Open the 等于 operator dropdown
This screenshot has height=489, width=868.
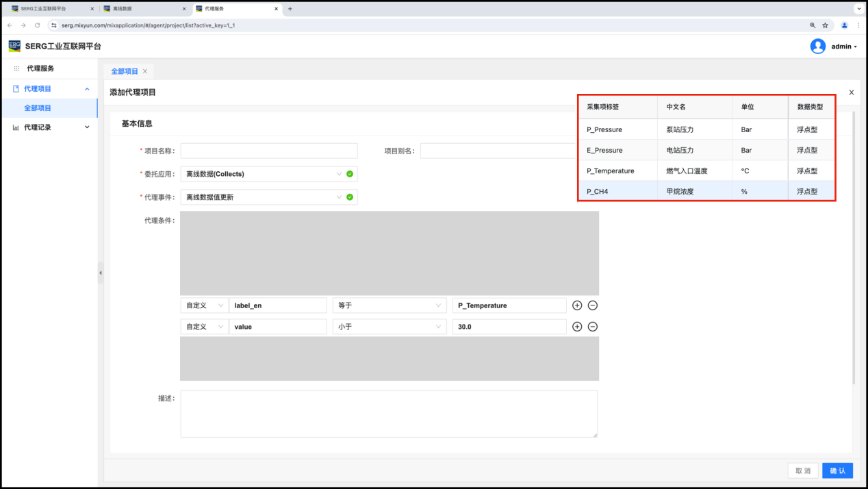click(389, 305)
